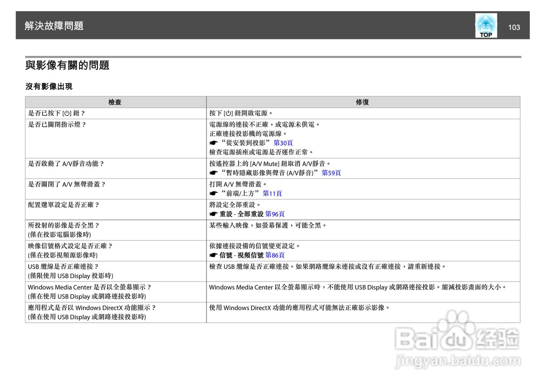Open the 第59頁 page link

coord(332,173)
